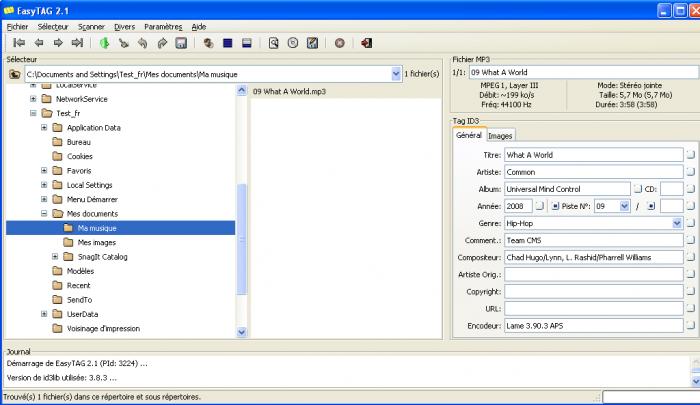Select the Mes images folder

96,242
